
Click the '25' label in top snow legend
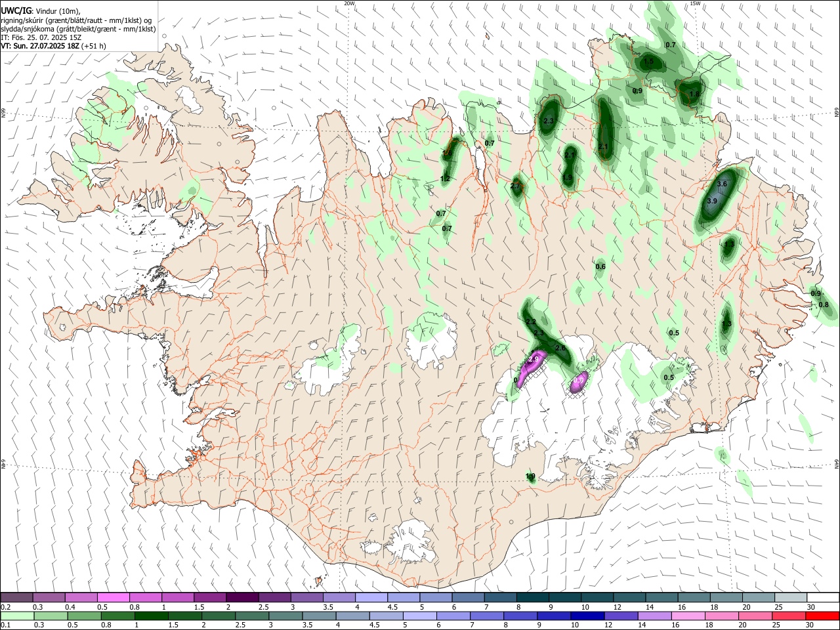(778, 607)
